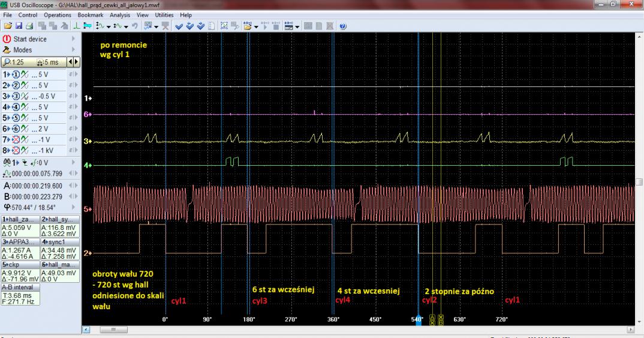644x338 pixels.
Task: Toggle channel 1 enable circle
Action: coord(17,74)
